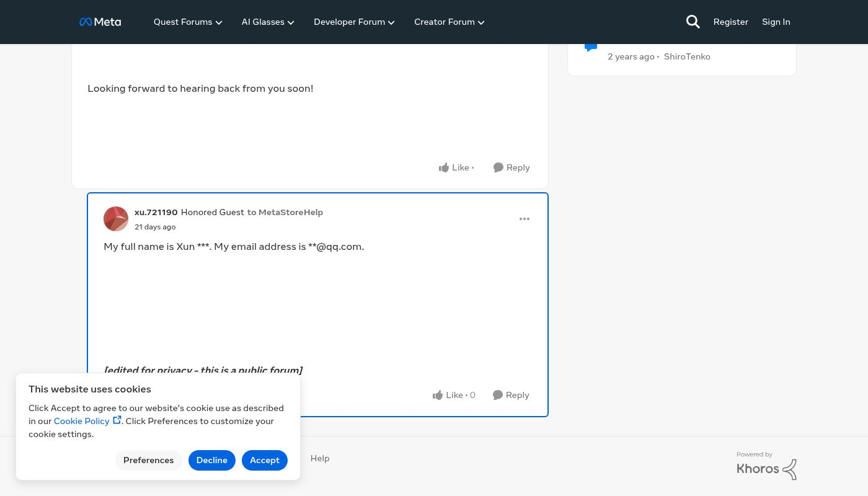Image resolution: width=868 pixels, height=496 pixels.
Task: Open the search magnifier icon
Action: point(693,22)
